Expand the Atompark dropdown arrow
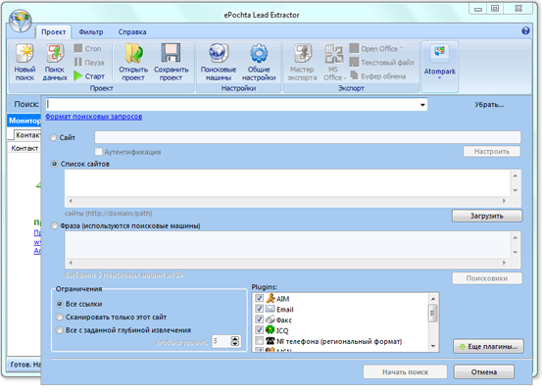The height and width of the screenshot is (392, 542). [x=440, y=78]
